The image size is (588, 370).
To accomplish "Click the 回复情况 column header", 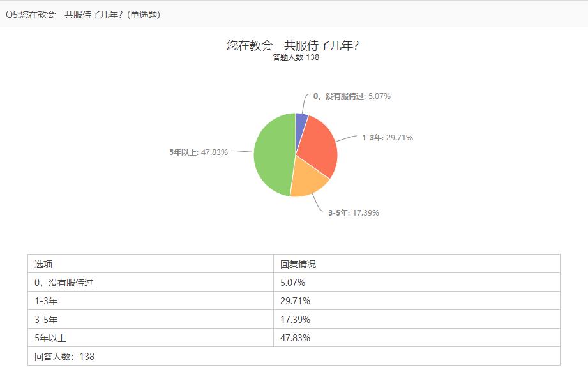I will [x=298, y=264].
